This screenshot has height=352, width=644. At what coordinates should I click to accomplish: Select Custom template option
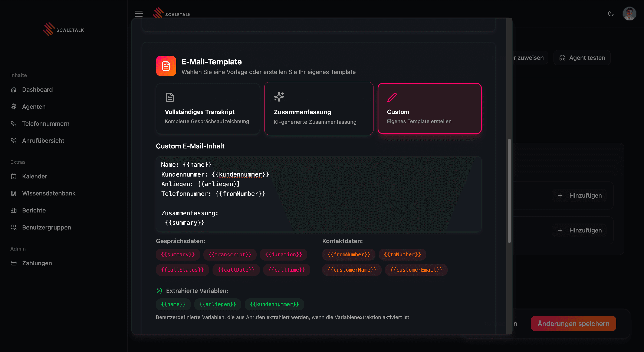429,109
